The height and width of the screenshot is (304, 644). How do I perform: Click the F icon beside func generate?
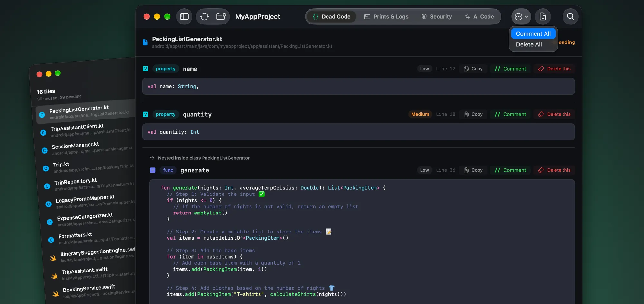coord(153,170)
